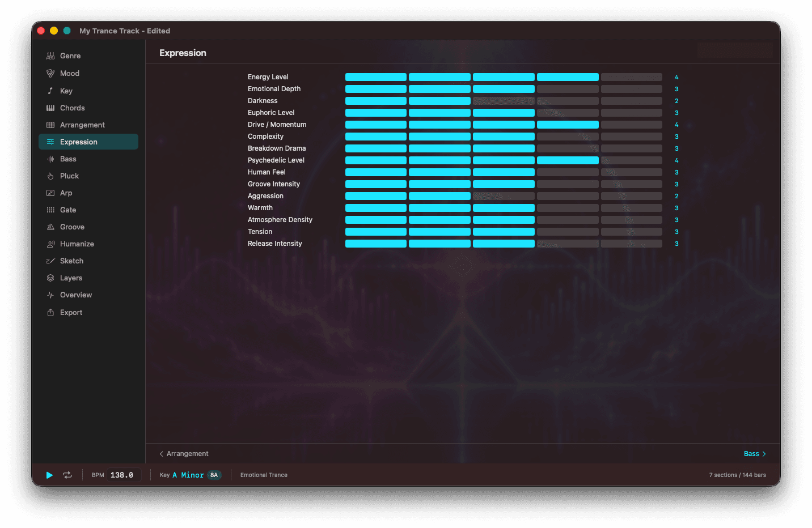812x528 pixels.
Task: Click the BPM 138.0 field
Action: pyautogui.click(x=124, y=475)
